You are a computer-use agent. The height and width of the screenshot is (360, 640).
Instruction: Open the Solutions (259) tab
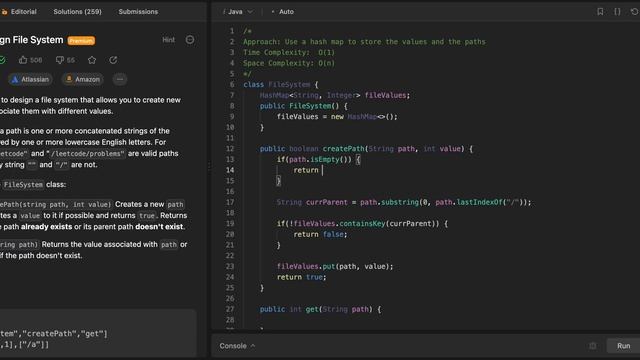77,12
